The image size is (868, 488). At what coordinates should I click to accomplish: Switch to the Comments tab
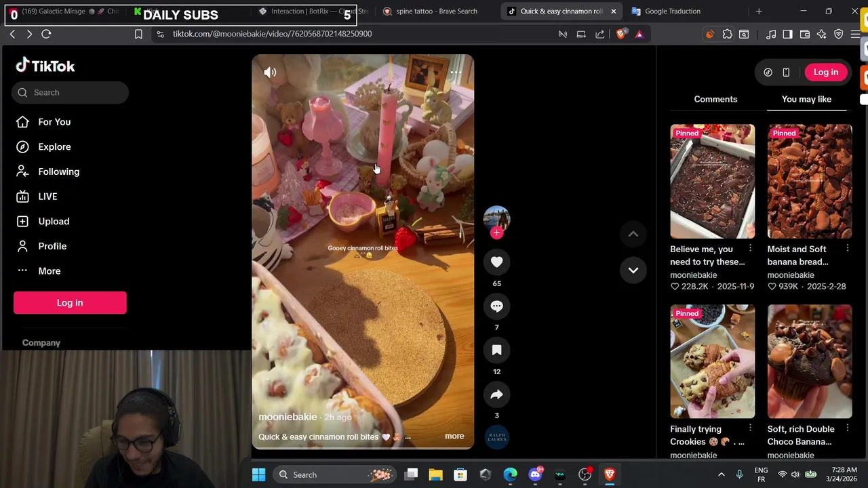tap(715, 99)
